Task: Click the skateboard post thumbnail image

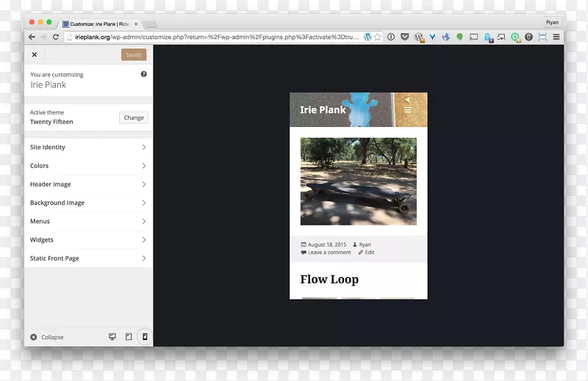Action: coord(358,181)
